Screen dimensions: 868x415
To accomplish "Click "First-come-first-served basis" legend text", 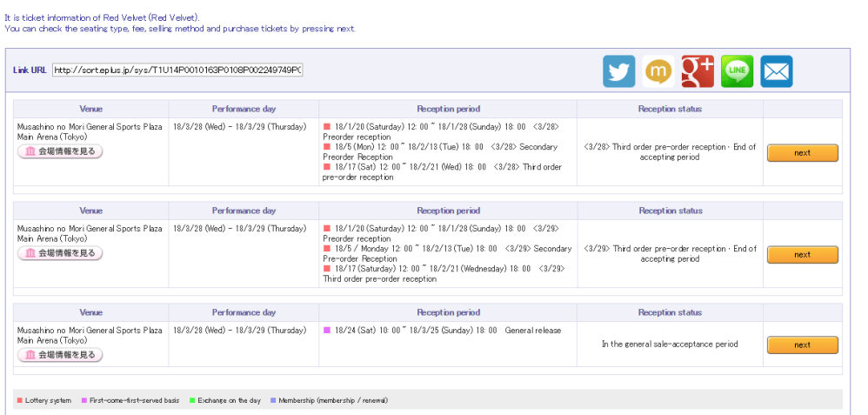I will pos(135,400).
